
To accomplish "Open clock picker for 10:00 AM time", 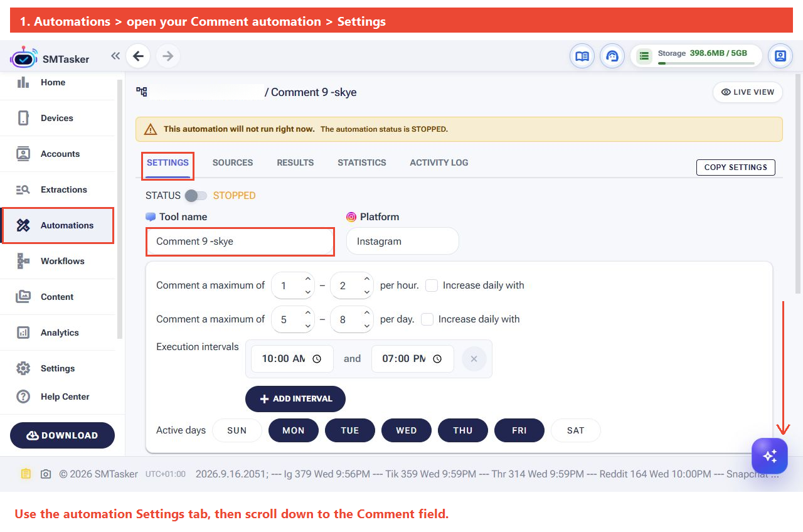I will pyautogui.click(x=317, y=359).
